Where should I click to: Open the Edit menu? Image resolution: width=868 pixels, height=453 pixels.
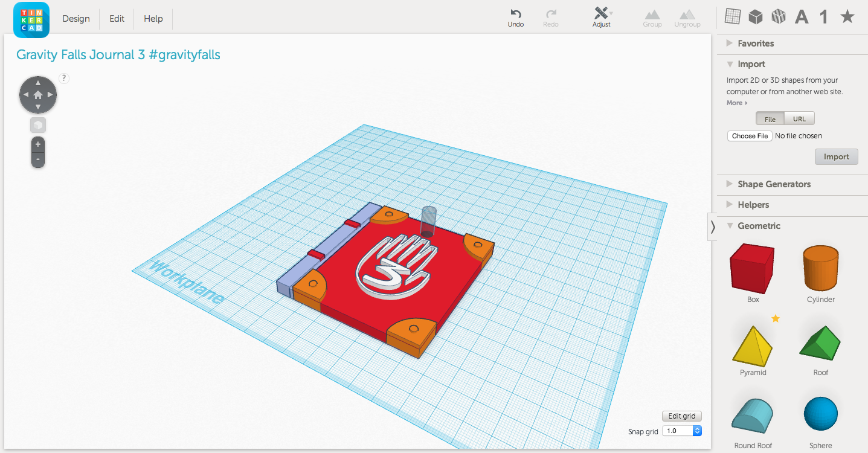tap(117, 19)
